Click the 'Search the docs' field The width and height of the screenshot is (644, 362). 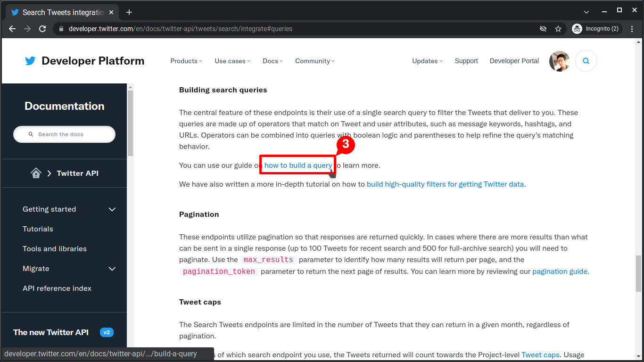click(64, 134)
